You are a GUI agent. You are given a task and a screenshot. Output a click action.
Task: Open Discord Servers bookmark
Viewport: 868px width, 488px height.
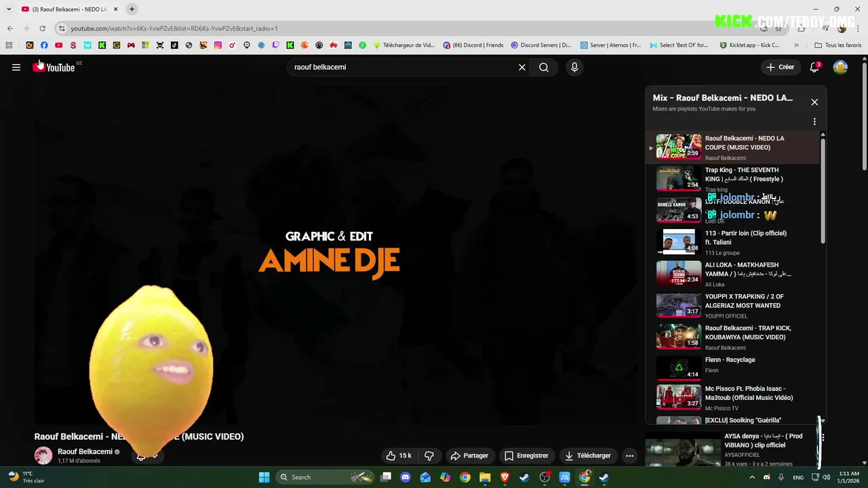tap(541, 45)
